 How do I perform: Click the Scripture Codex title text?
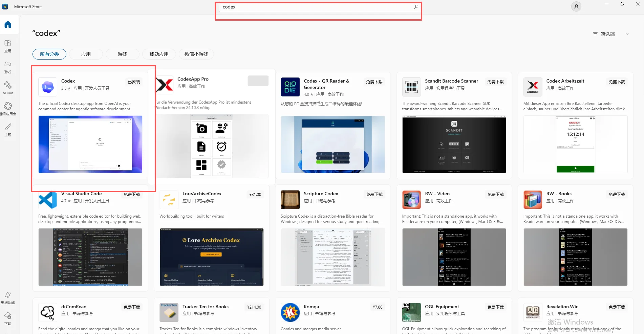321,194
